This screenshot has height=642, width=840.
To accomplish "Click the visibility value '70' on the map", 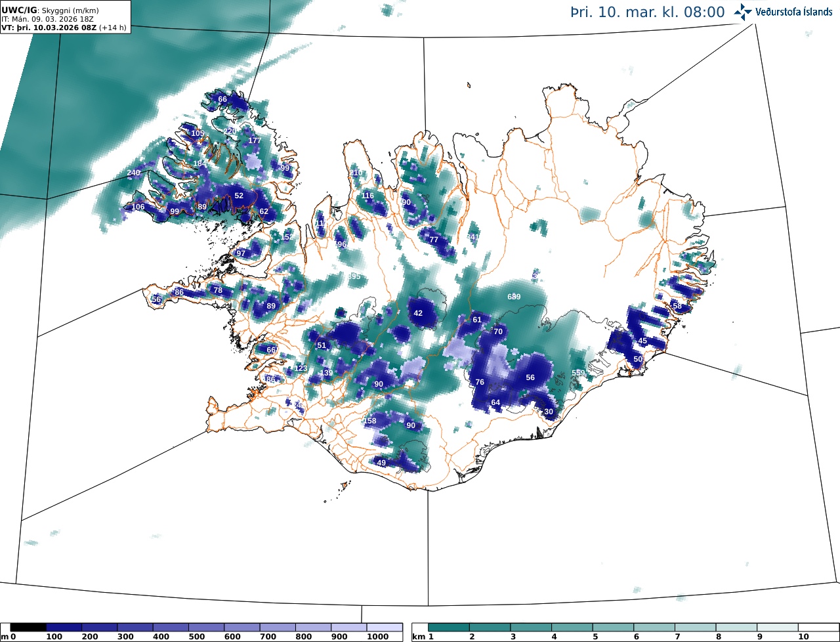I will (498, 332).
